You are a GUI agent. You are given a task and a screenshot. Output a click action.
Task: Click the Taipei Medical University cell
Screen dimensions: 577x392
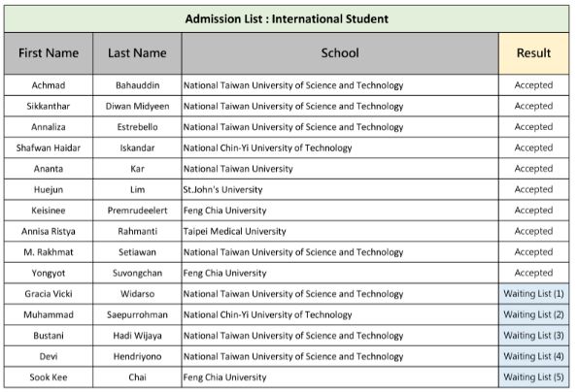340,231
